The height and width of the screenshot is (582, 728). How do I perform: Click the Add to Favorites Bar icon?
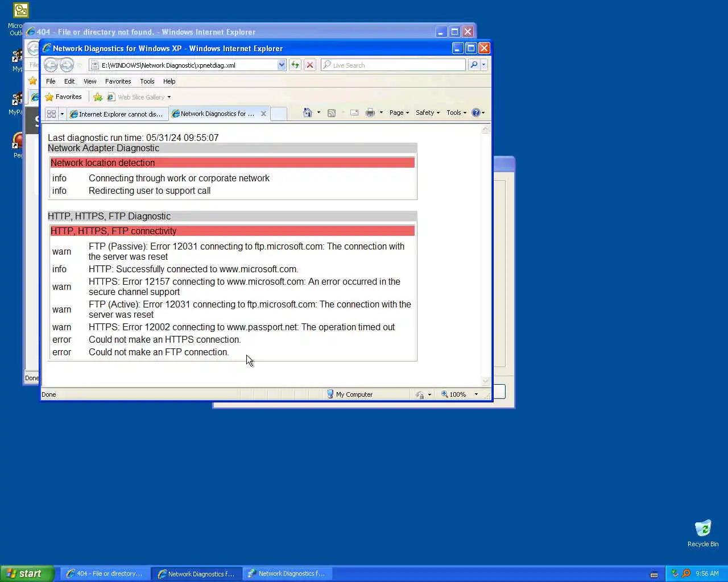(x=98, y=97)
